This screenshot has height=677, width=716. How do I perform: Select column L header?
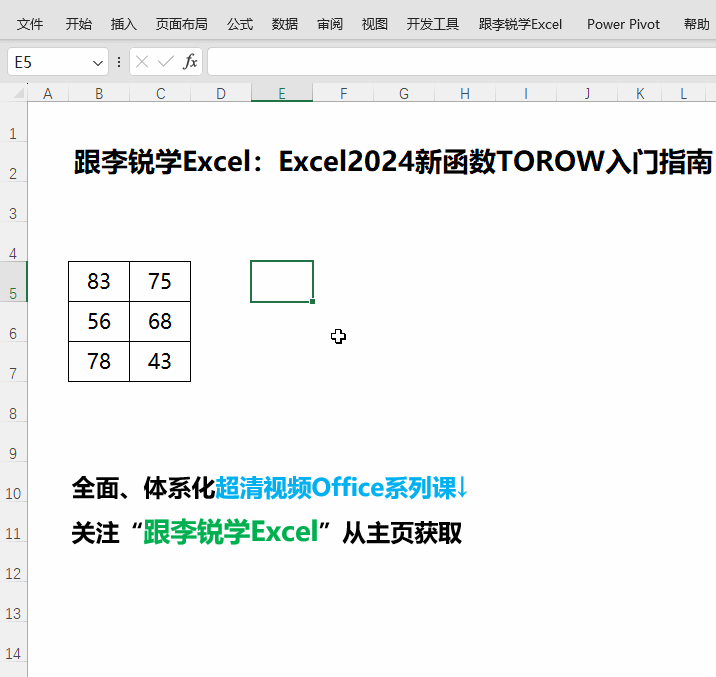[684, 94]
